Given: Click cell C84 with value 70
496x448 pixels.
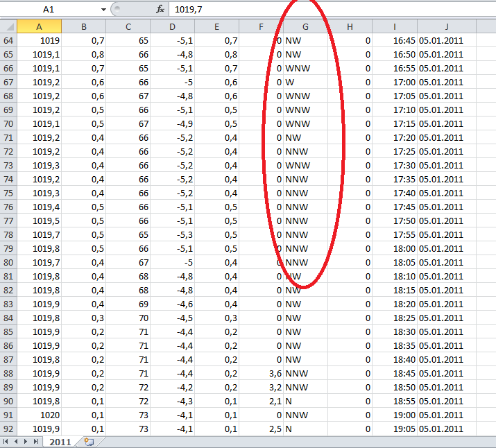Looking at the screenshot, I should 128,318.
